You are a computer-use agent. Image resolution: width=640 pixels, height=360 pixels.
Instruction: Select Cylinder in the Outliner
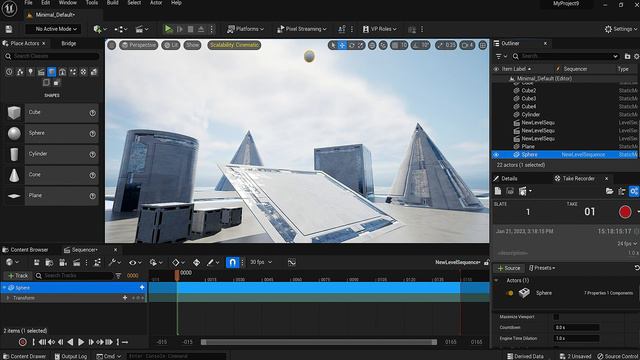531,115
